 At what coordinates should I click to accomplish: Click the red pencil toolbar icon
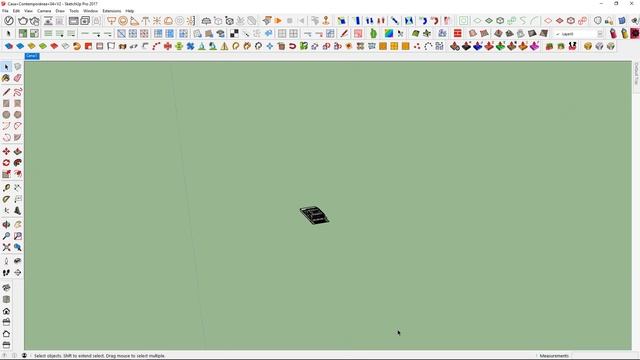pos(344,33)
